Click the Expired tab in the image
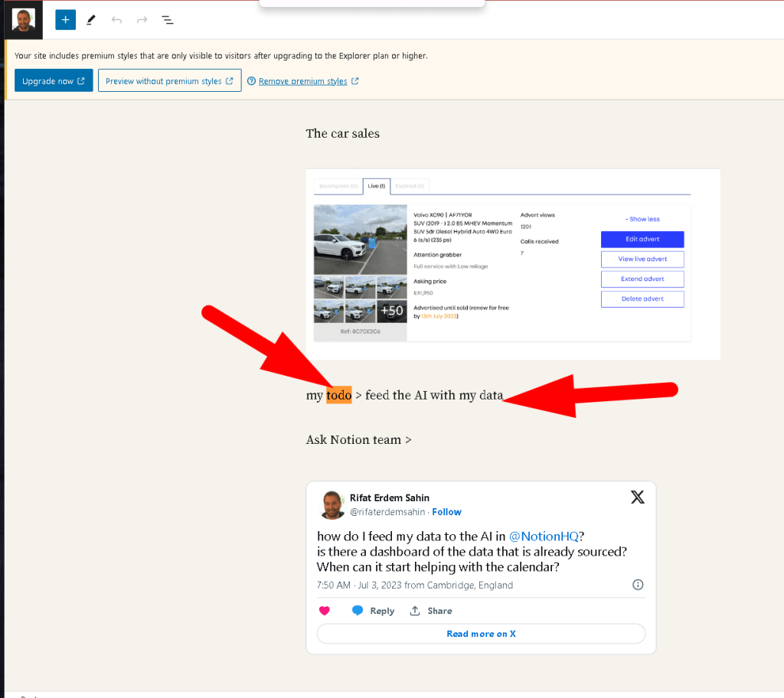 (410, 186)
